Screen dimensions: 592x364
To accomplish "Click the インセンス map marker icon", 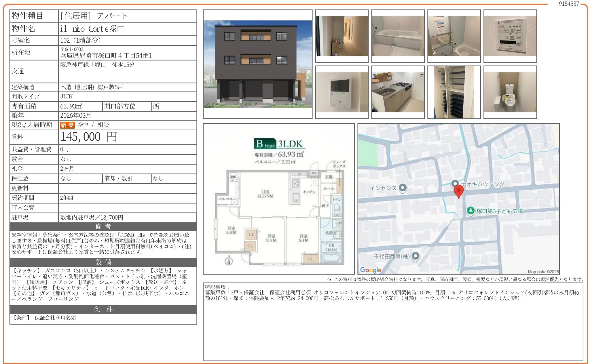I will [x=403, y=188].
